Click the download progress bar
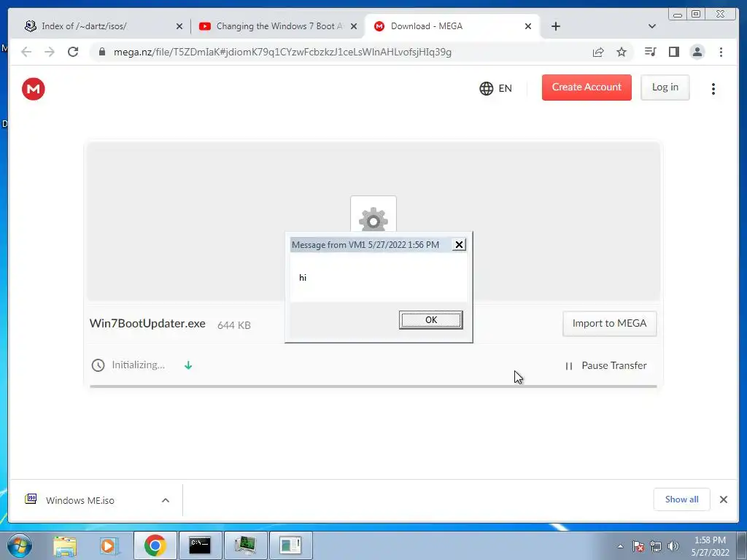The width and height of the screenshot is (747, 560). coord(373,386)
